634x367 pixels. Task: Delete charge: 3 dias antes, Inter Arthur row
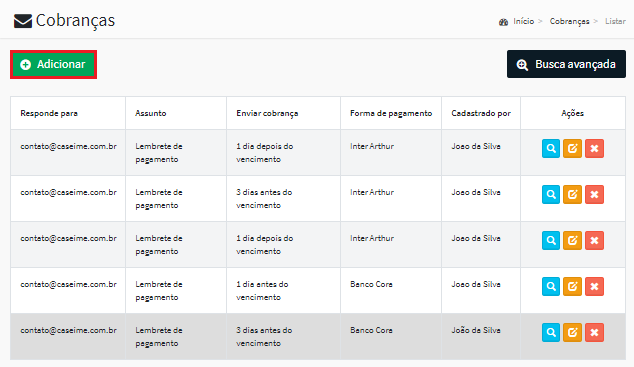tap(594, 194)
